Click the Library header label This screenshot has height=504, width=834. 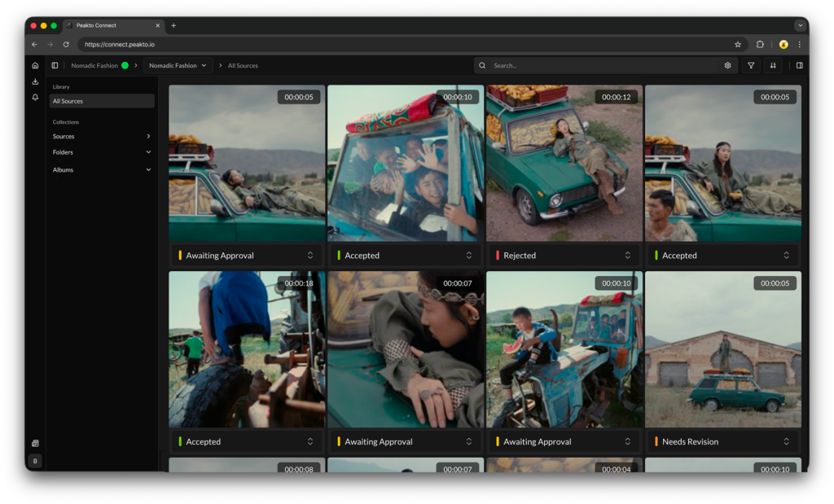tap(60, 86)
